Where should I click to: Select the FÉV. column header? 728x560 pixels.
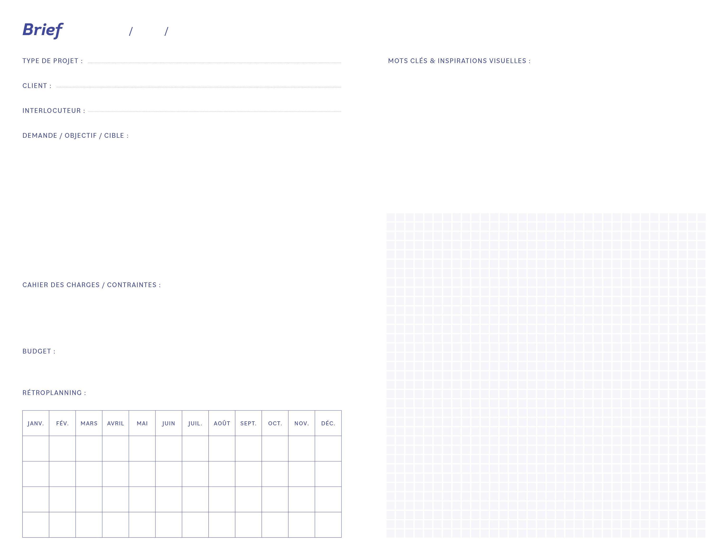(x=62, y=423)
